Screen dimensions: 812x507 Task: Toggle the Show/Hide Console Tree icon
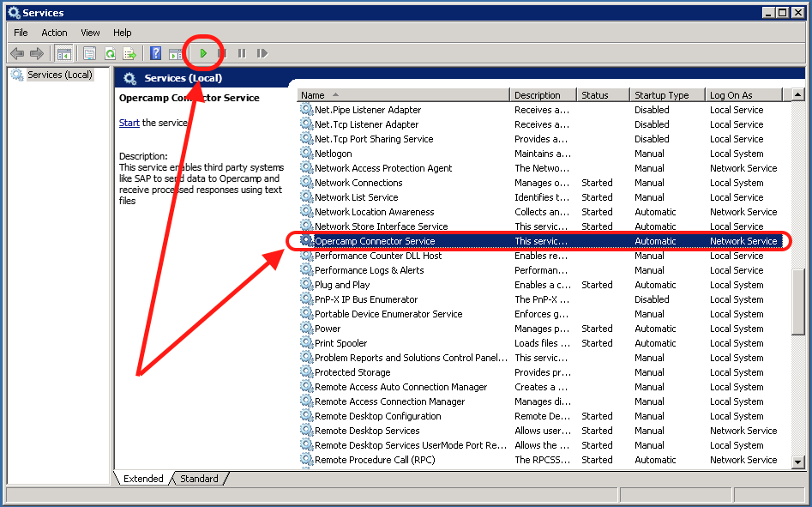(63, 53)
